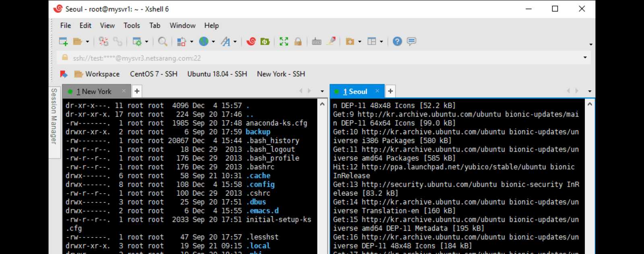Open the Tools menu

pos(132,25)
